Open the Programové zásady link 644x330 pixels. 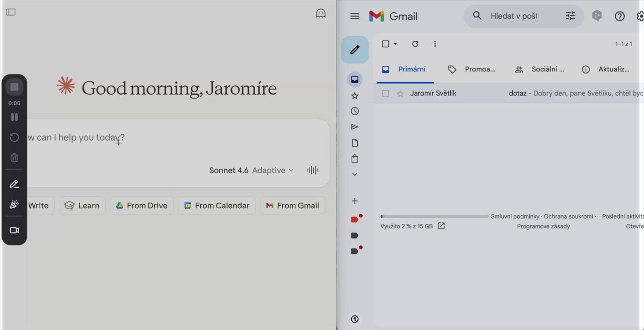[543, 226]
